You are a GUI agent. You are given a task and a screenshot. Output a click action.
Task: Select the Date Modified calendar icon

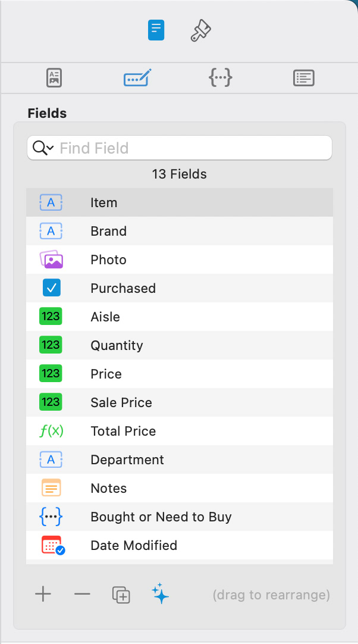click(52, 546)
